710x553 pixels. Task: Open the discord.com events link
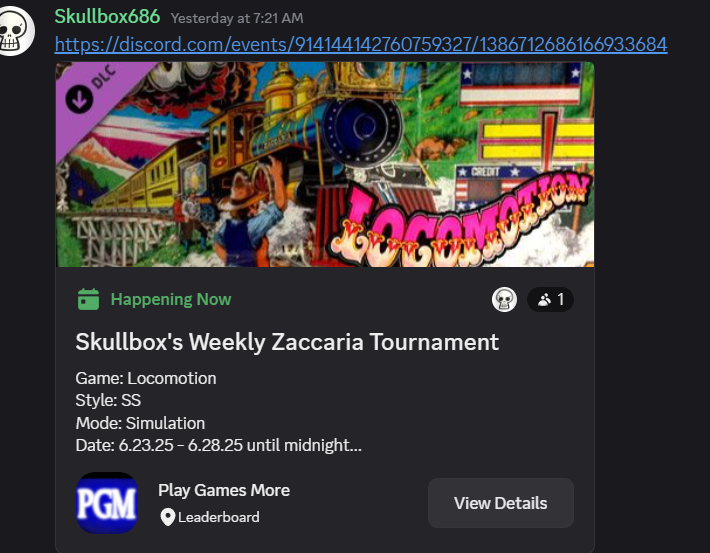pyautogui.click(x=361, y=44)
